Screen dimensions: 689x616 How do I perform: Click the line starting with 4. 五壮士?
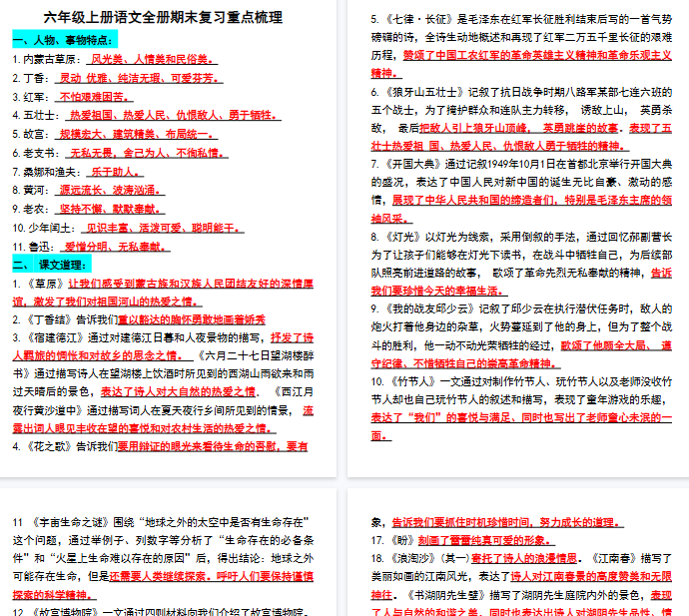click(147, 115)
